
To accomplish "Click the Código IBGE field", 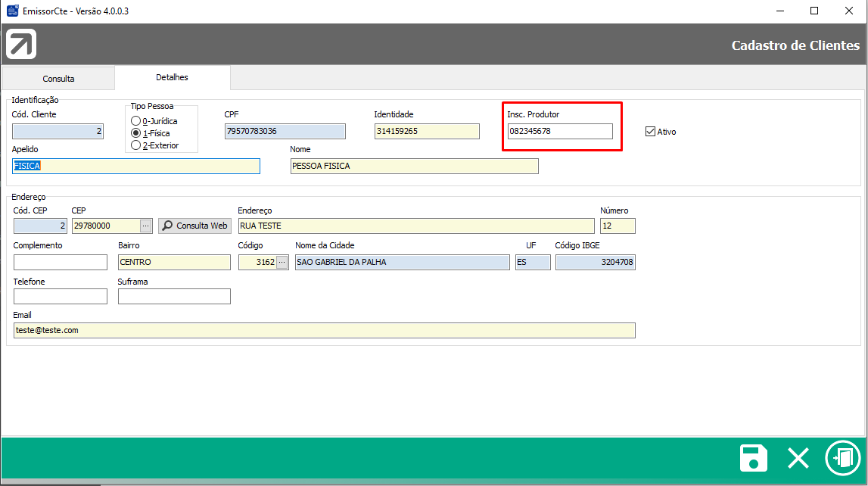I will (x=596, y=263).
